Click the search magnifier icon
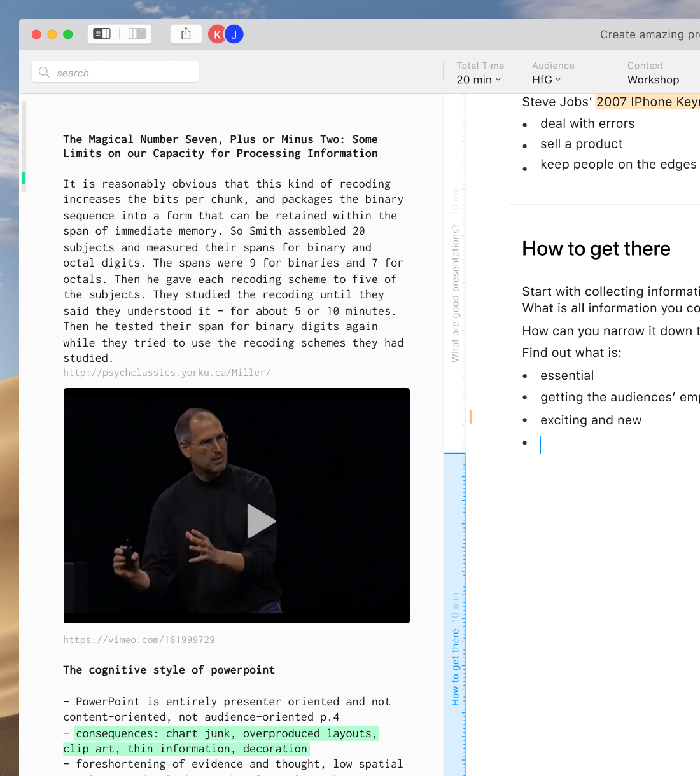 click(x=44, y=72)
